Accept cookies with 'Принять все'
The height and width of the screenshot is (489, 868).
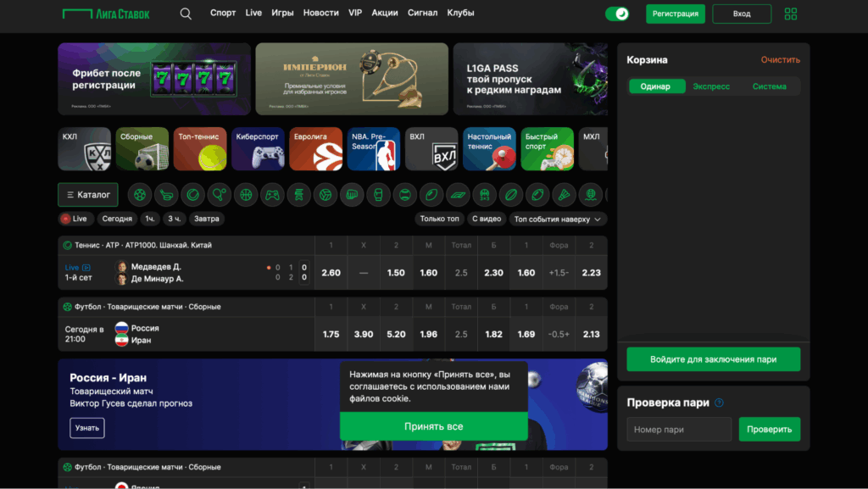[433, 426]
